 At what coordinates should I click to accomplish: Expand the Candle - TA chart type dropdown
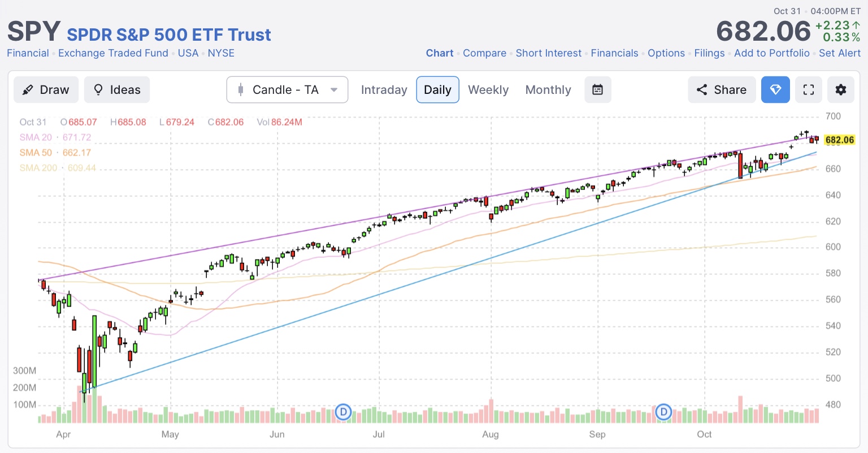point(287,90)
